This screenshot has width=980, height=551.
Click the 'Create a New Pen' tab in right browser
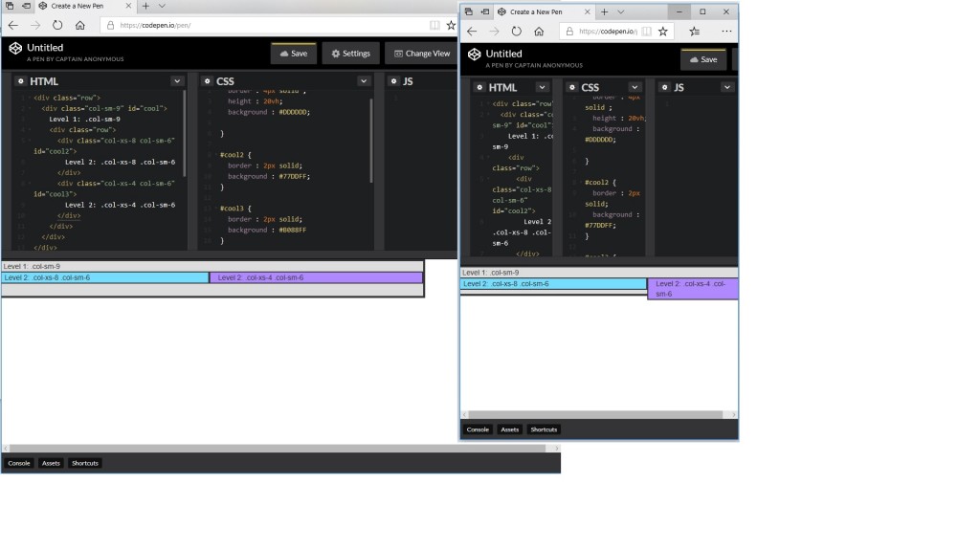(x=543, y=11)
